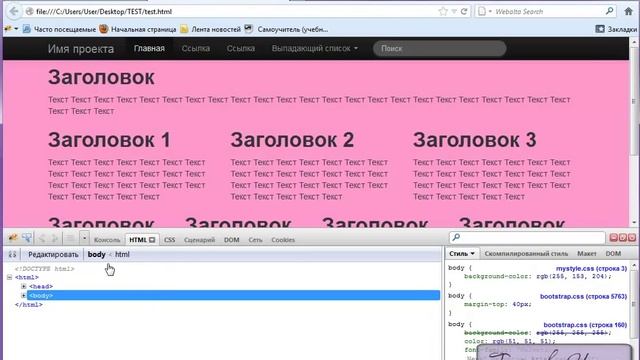Switch to the Консоль tab
The height and width of the screenshot is (360, 640).
click(x=107, y=240)
